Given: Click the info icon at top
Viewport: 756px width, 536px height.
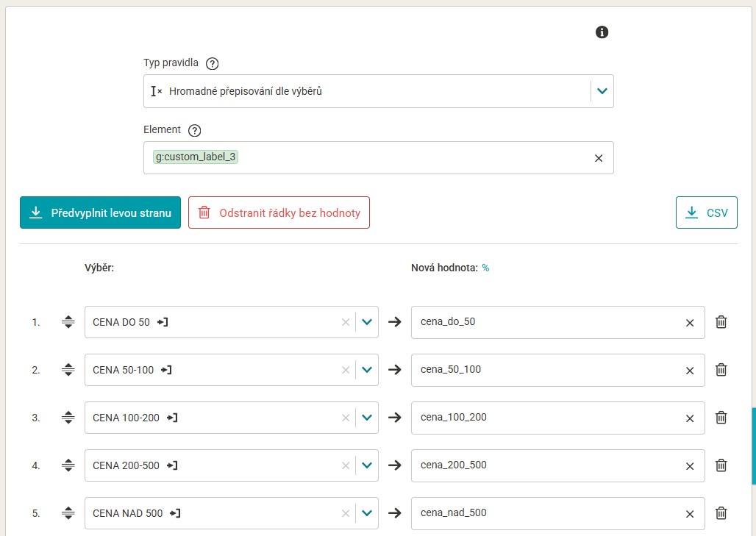Looking at the screenshot, I should [602, 32].
